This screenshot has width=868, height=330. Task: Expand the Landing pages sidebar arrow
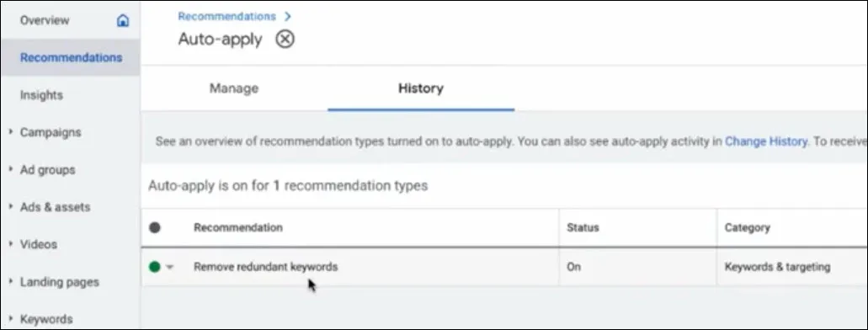pyautogui.click(x=10, y=281)
